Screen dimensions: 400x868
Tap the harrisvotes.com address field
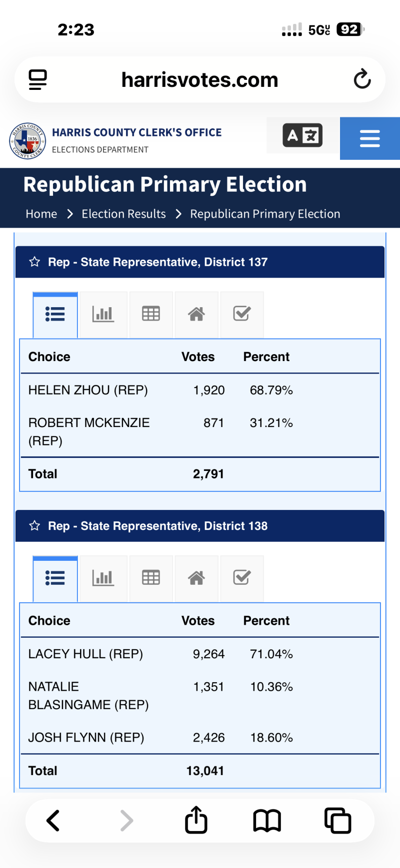199,80
